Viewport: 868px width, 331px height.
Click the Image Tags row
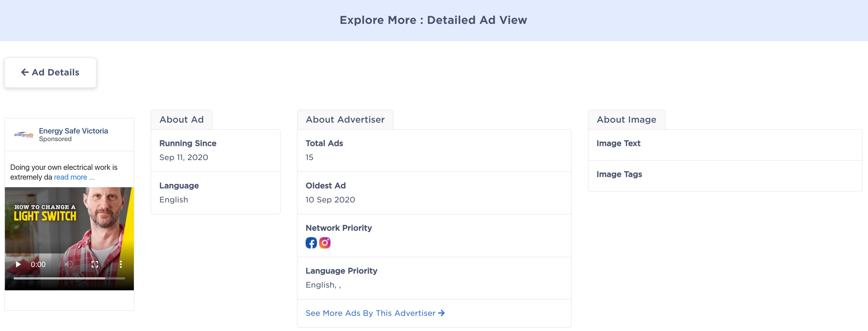[724, 174]
